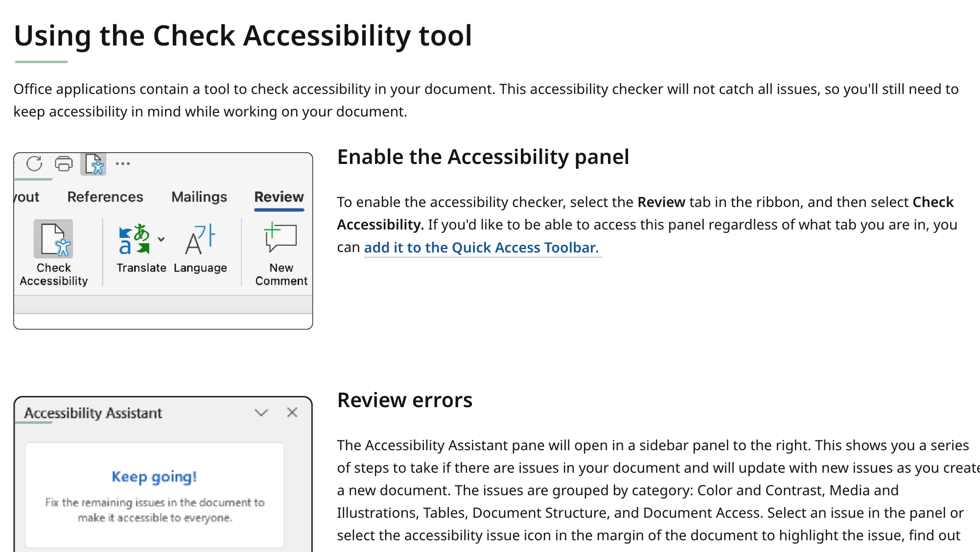Collapse the Accessibility Assistant pane with its chevron
Image resolution: width=980 pixels, height=552 pixels.
coord(261,413)
